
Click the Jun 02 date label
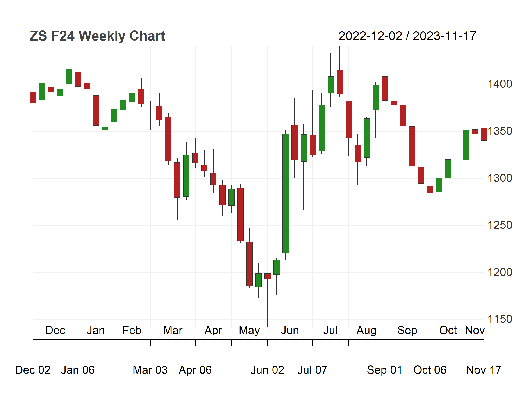(267, 370)
